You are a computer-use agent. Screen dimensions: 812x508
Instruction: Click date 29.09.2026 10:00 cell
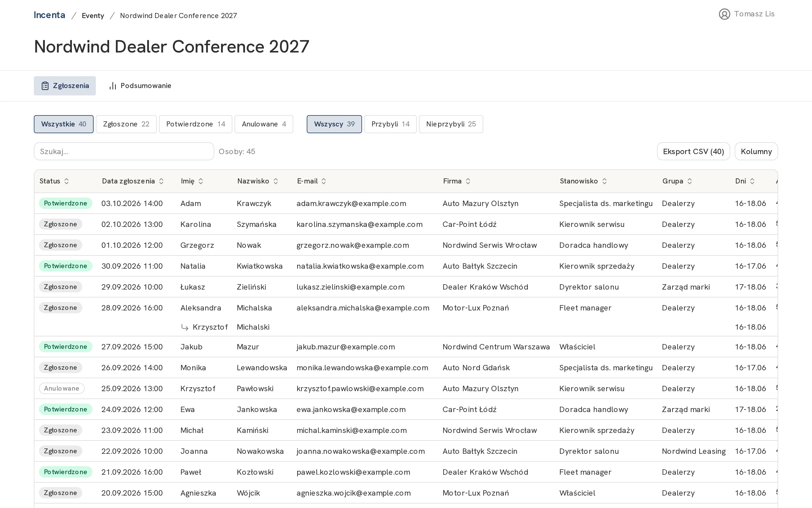click(132, 287)
